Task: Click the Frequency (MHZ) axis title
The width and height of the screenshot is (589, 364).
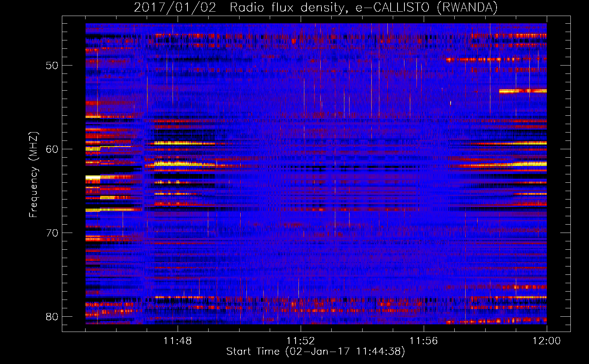Action: (x=33, y=175)
